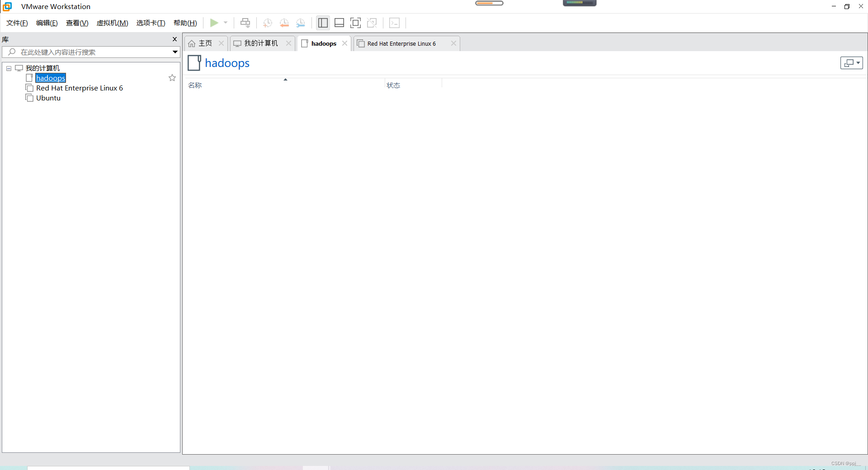This screenshot has width=868, height=470.
Task: Collapse the 我的计算机 tree node
Action: tap(9, 68)
